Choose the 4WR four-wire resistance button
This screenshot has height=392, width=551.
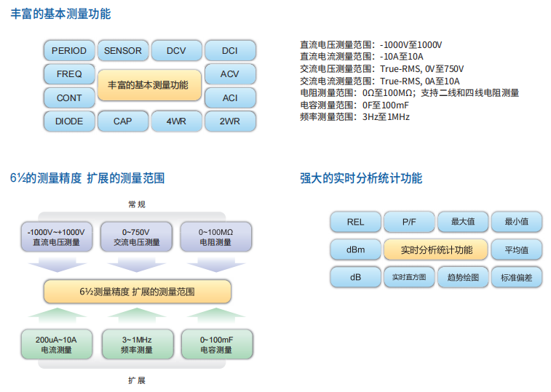pyautogui.click(x=176, y=121)
